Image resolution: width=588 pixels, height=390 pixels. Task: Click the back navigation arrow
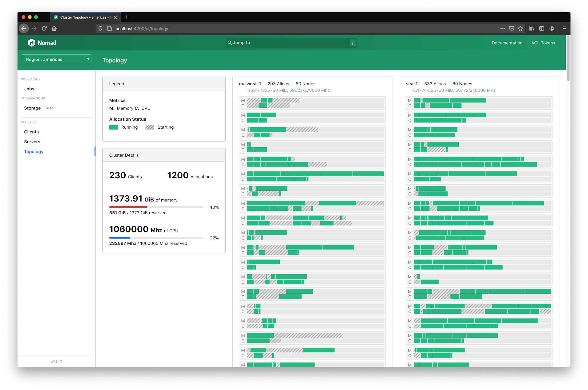coord(24,28)
